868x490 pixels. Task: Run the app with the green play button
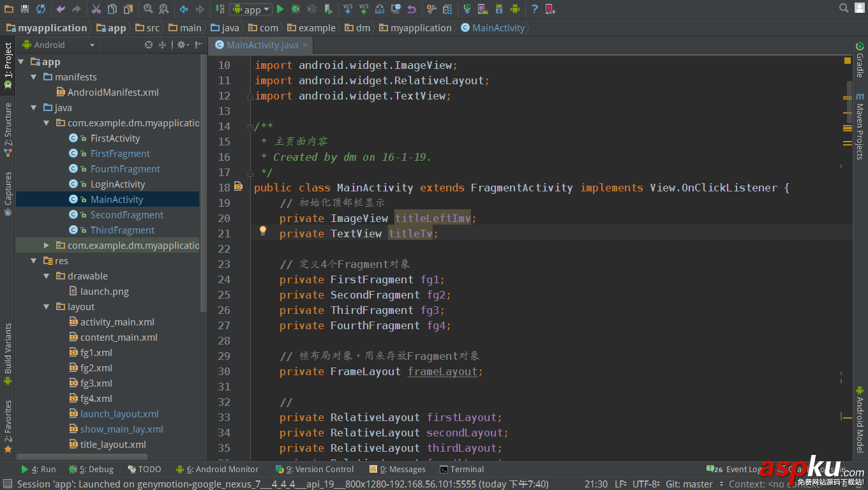click(280, 9)
